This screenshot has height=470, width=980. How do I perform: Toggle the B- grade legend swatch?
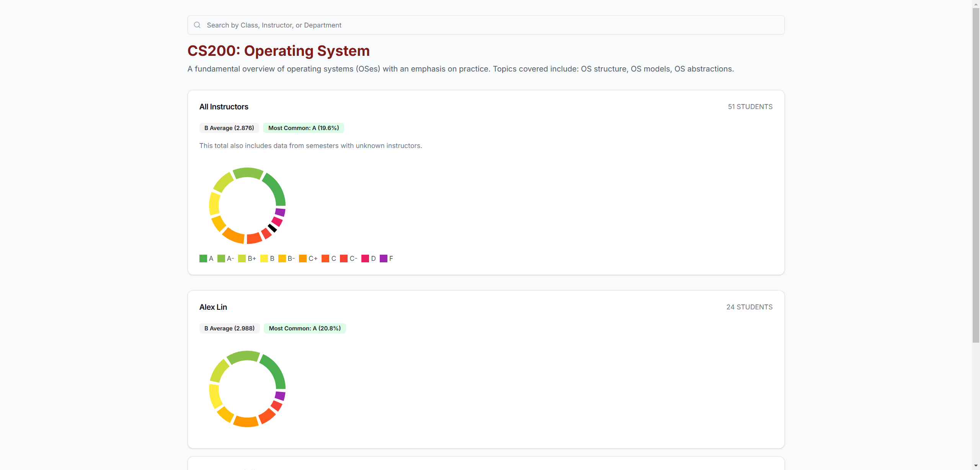(282, 259)
